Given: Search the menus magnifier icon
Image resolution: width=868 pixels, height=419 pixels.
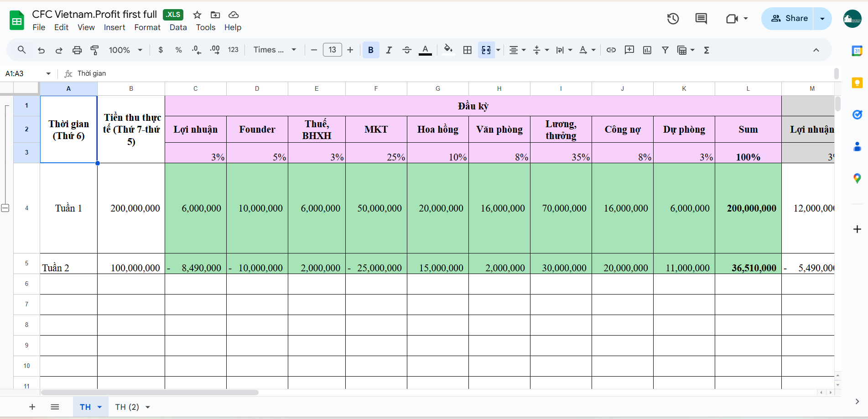Looking at the screenshot, I should tap(21, 50).
